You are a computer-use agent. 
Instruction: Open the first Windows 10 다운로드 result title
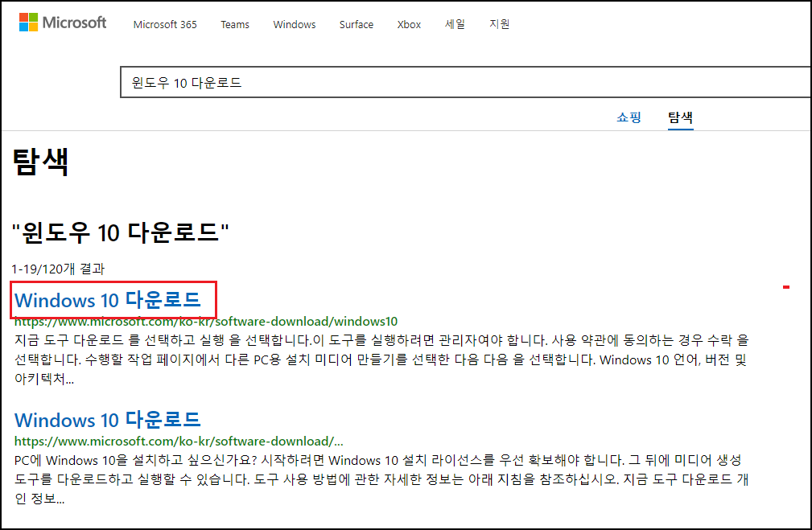click(x=107, y=300)
